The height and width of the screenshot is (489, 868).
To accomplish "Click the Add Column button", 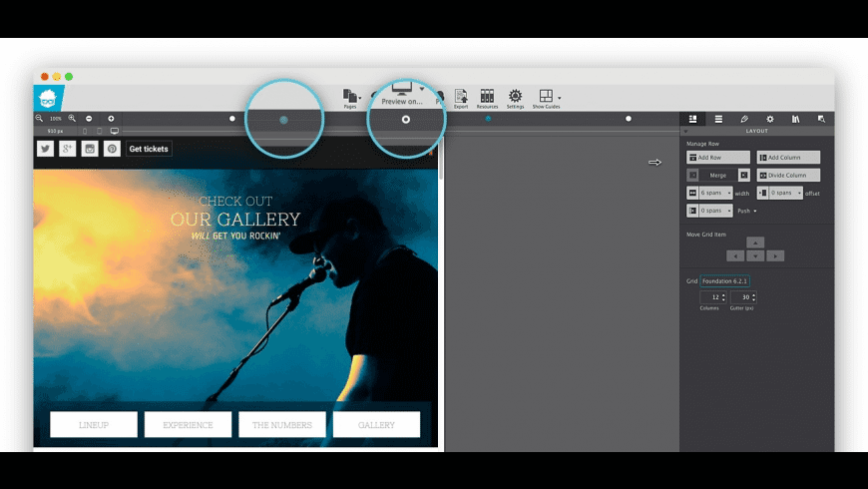I will click(788, 158).
